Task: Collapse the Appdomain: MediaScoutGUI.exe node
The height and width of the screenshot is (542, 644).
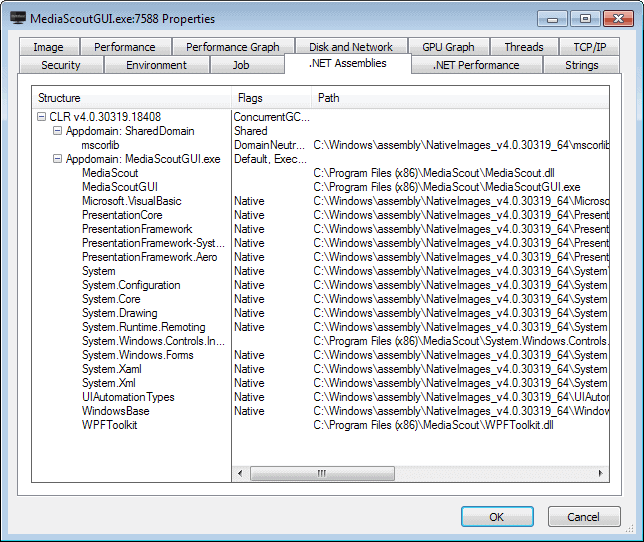Action: 57,159
